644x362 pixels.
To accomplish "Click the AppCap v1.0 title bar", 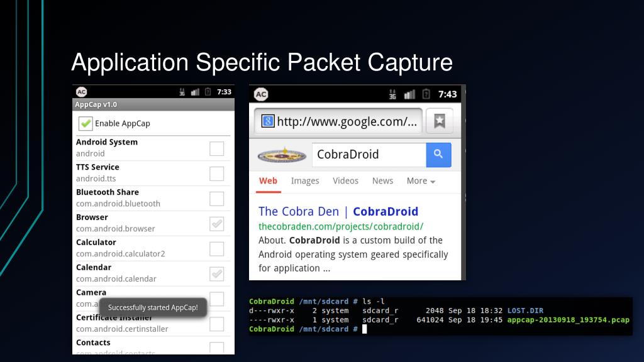I will click(153, 104).
